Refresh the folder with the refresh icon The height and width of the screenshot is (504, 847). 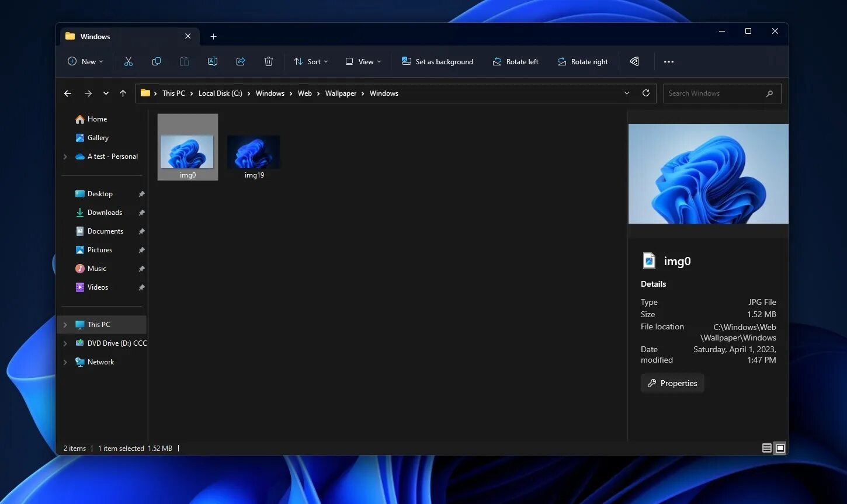point(646,93)
